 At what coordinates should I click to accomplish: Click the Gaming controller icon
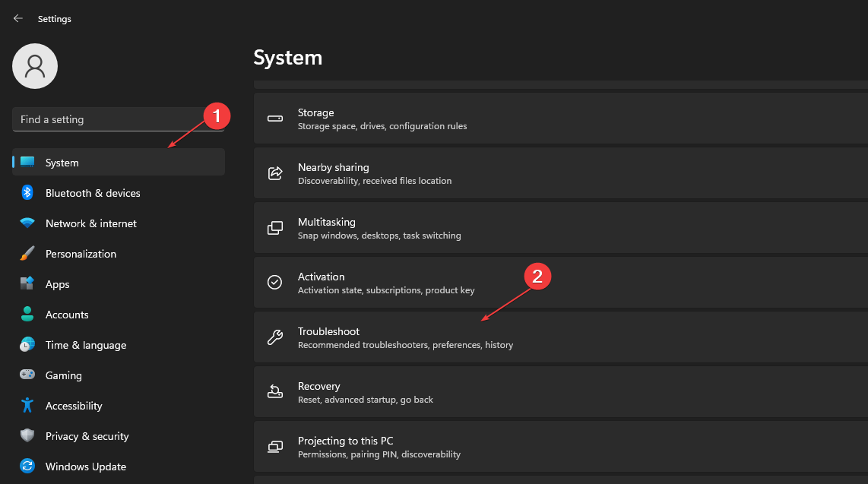pyautogui.click(x=27, y=375)
